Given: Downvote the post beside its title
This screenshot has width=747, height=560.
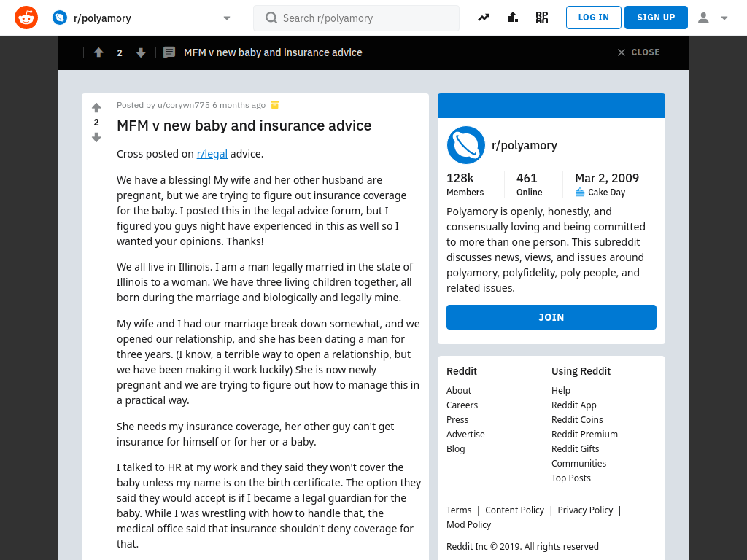Looking at the screenshot, I should (96, 138).
